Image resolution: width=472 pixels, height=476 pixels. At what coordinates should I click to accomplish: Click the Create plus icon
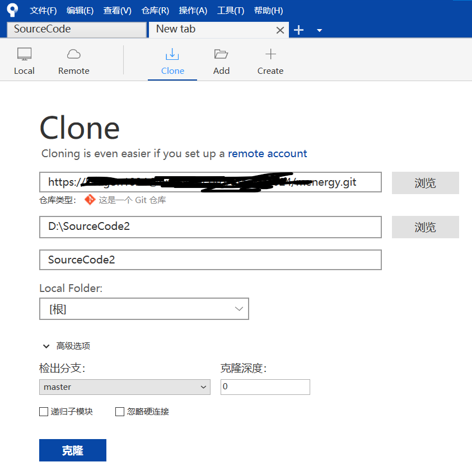(270, 54)
